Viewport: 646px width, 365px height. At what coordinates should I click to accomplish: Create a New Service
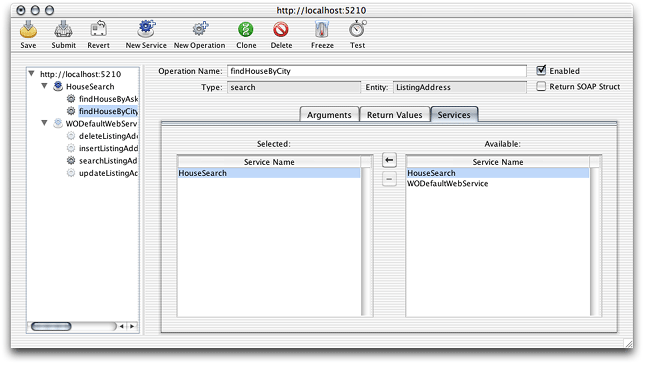tap(146, 30)
